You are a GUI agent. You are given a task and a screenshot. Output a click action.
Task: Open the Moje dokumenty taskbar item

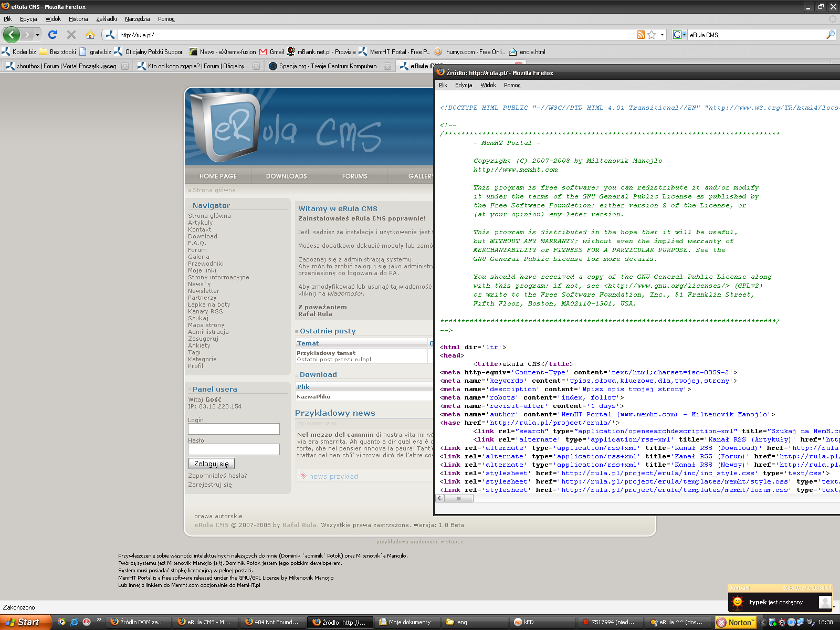tap(407, 622)
